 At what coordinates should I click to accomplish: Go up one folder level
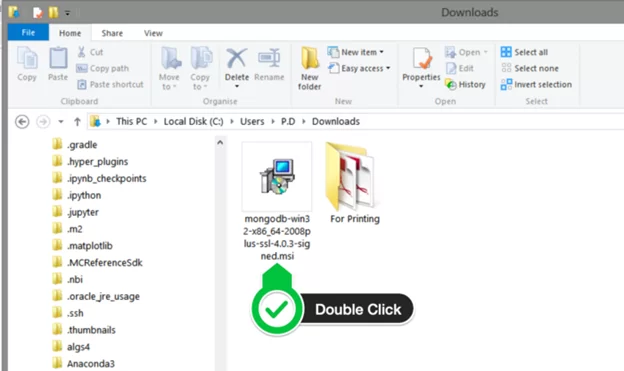[77, 121]
